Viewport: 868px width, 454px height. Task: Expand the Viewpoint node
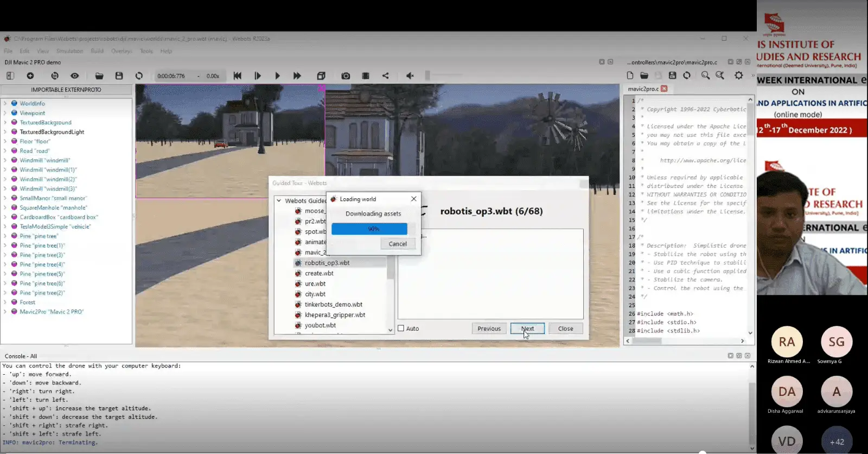5,113
